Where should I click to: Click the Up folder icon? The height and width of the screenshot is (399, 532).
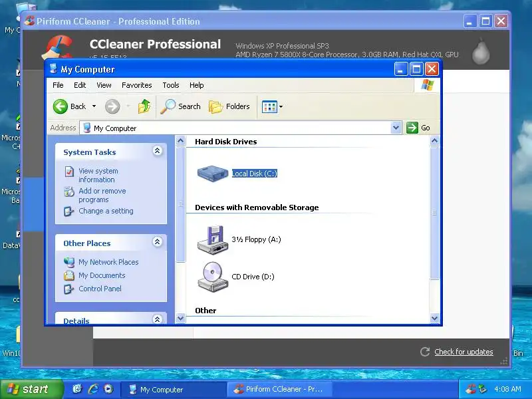point(144,106)
